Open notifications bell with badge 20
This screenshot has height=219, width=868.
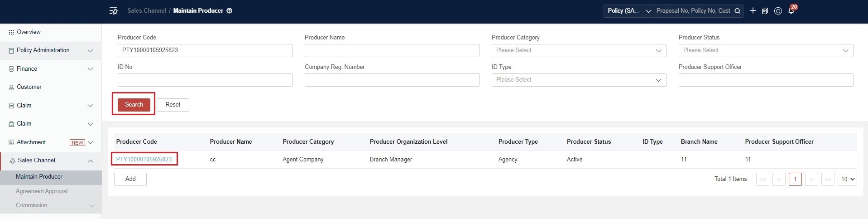click(x=791, y=10)
